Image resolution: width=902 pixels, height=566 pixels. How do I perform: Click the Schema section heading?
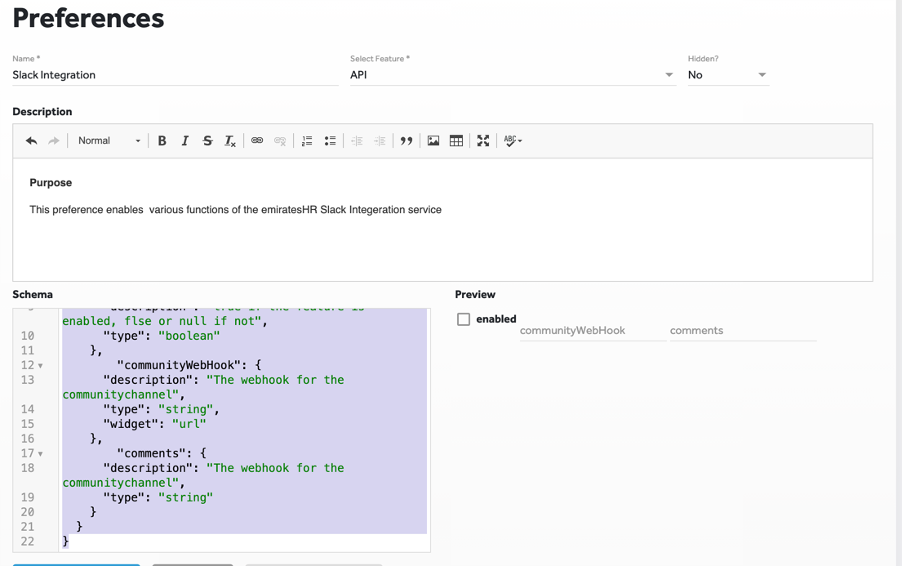pyautogui.click(x=33, y=295)
